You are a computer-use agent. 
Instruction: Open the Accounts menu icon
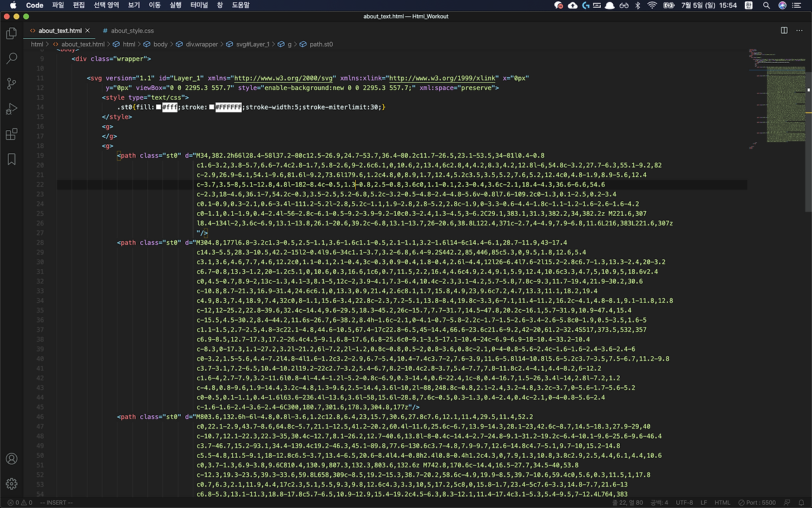coord(11,458)
